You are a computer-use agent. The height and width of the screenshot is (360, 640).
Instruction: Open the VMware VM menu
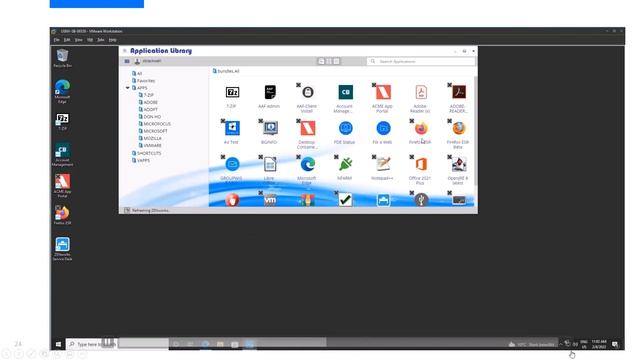[x=90, y=40]
